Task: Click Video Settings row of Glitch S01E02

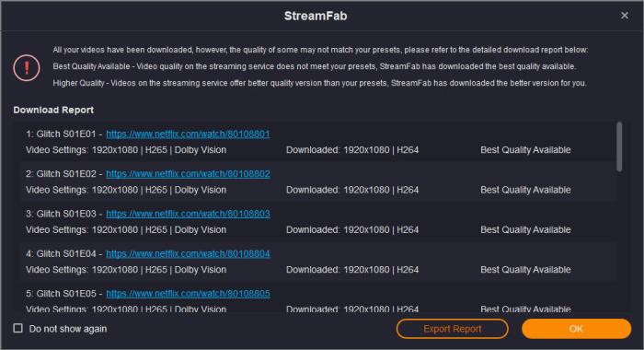Action: [126, 190]
